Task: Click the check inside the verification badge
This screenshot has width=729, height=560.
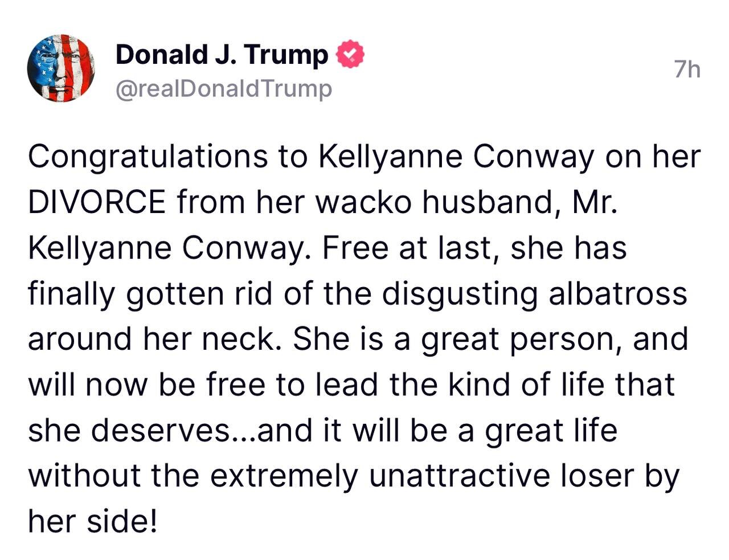Action: (x=350, y=54)
